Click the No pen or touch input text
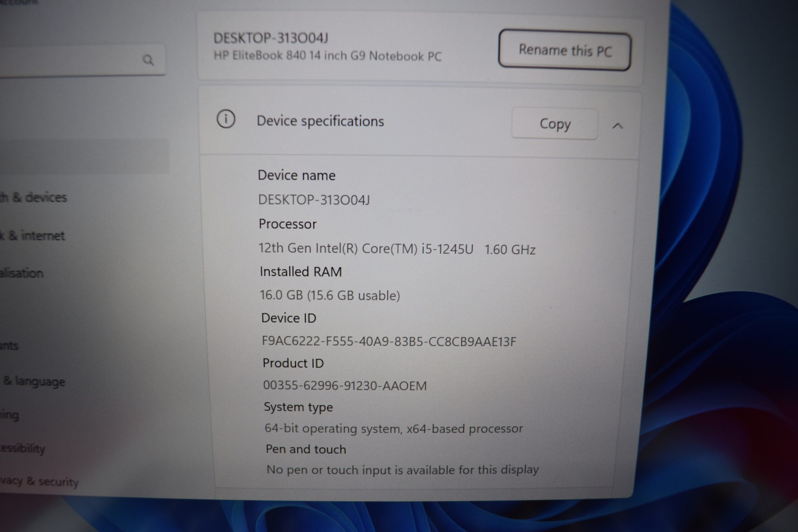This screenshot has height=532, width=798. pos(402,470)
